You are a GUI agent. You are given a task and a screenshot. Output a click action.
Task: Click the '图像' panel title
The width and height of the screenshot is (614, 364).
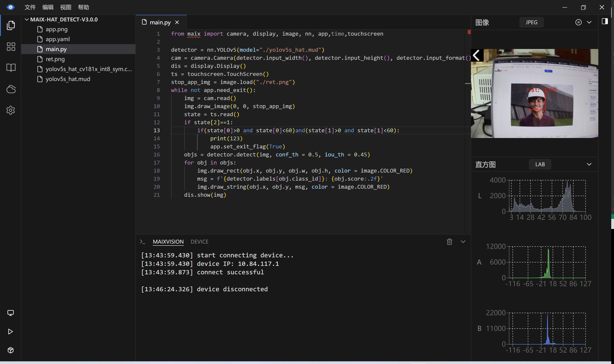[x=482, y=22]
